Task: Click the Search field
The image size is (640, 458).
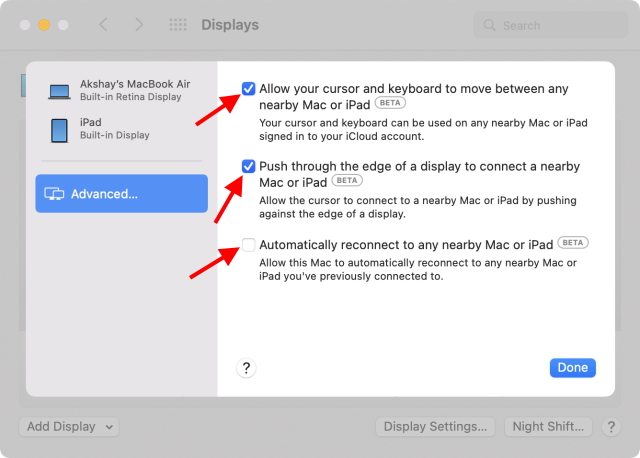Action: point(555,25)
